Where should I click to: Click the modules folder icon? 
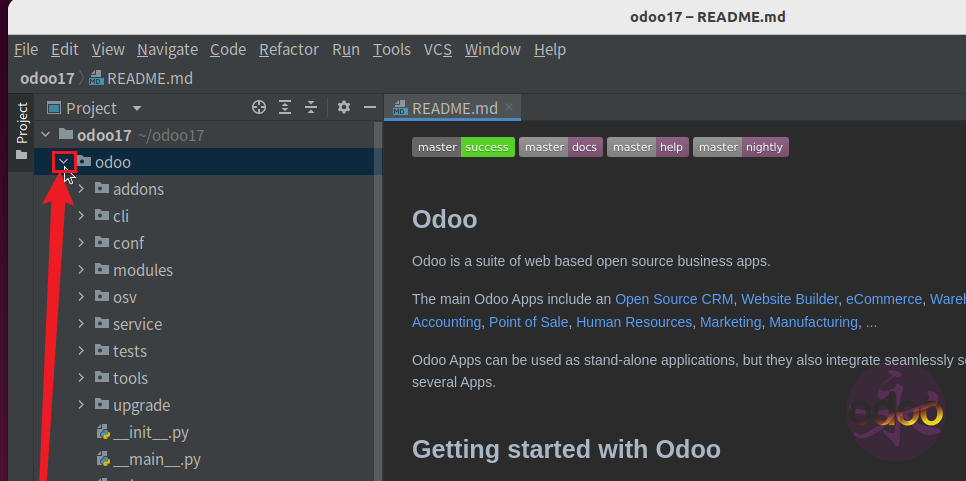coord(102,270)
